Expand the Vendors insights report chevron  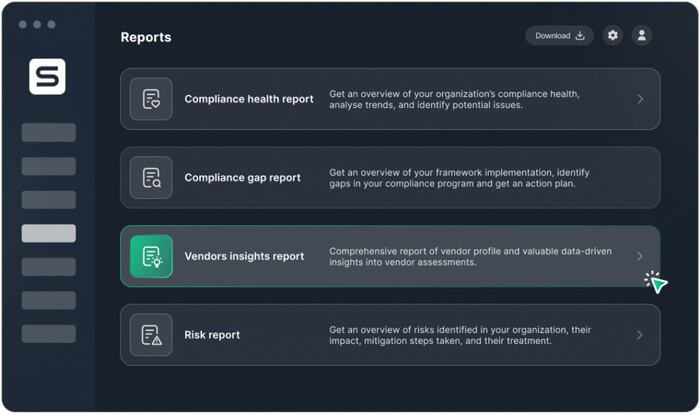(640, 256)
